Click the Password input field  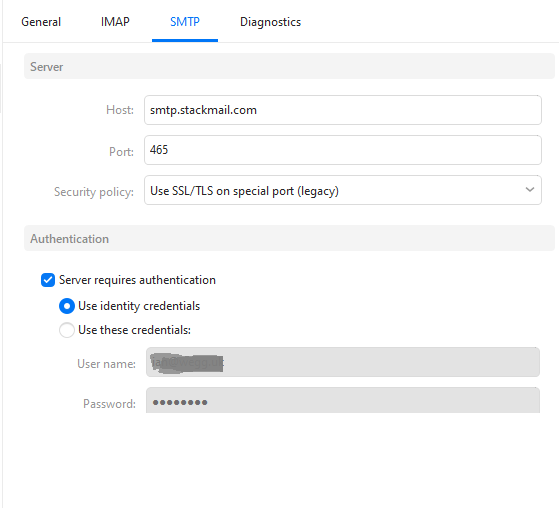[x=343, y=401]
